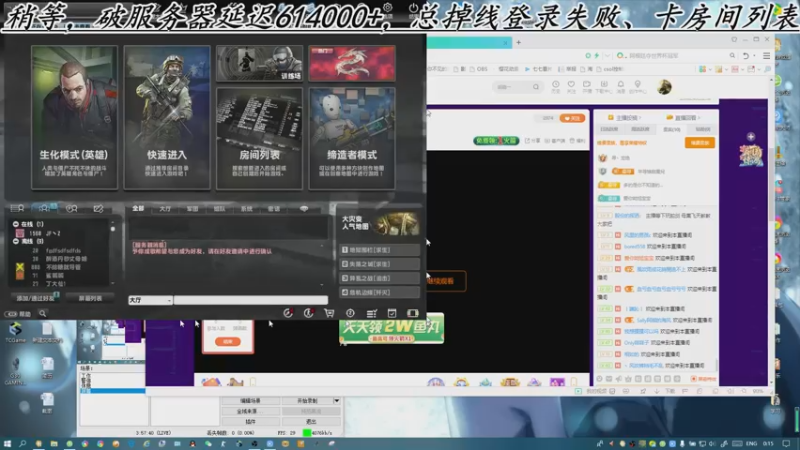Switch chat to the 全部 tab
The width and height of the screenshot is (800, 450).
(138, 209)
